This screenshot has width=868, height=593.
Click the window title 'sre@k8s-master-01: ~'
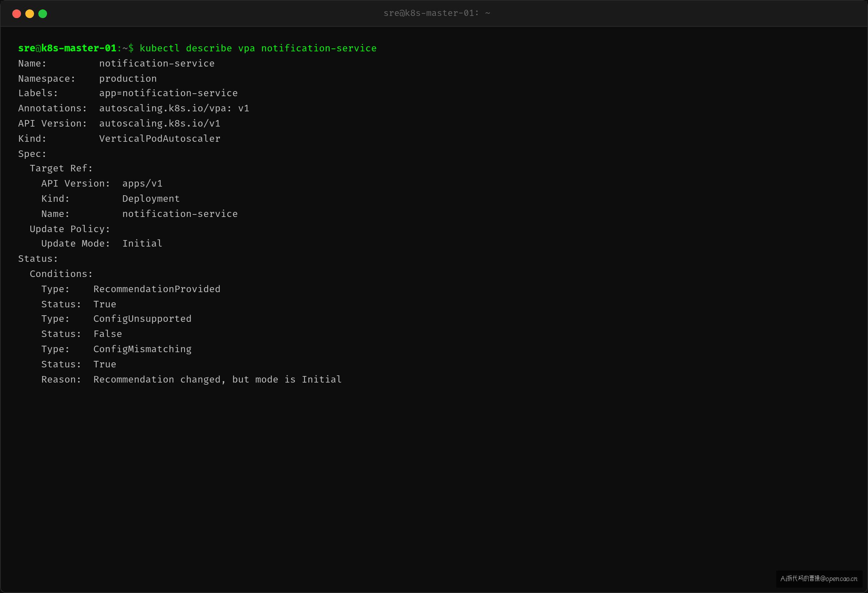[437, 13]
